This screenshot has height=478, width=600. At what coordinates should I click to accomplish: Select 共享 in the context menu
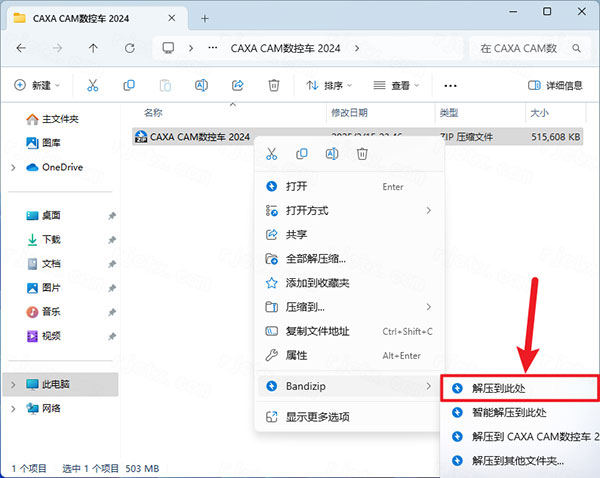pyautogui.click(x=349, y=235)
